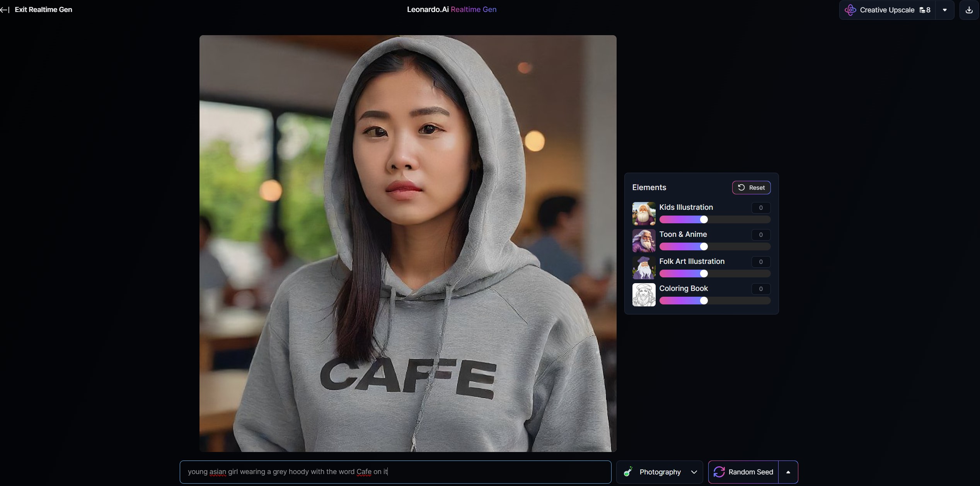Click the Reset button in Elements panel
This screenshot has height=486, width=980.
tap(751, 187)
